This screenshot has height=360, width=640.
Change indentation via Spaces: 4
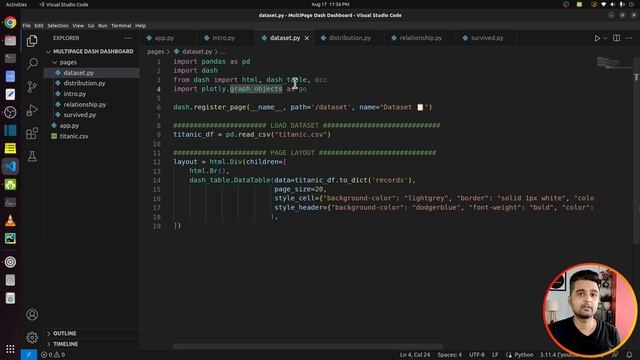click(x=450, y=354)
